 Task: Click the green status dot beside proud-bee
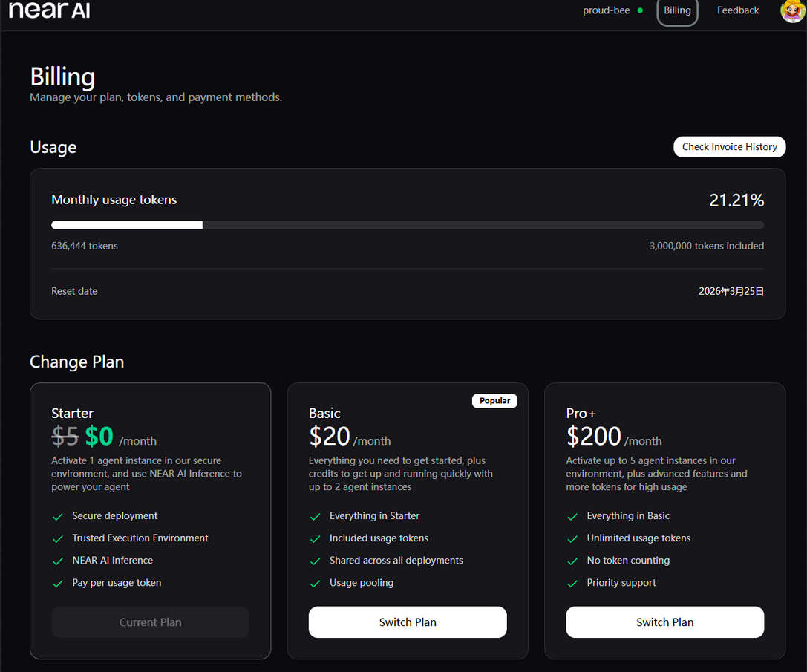640,10
